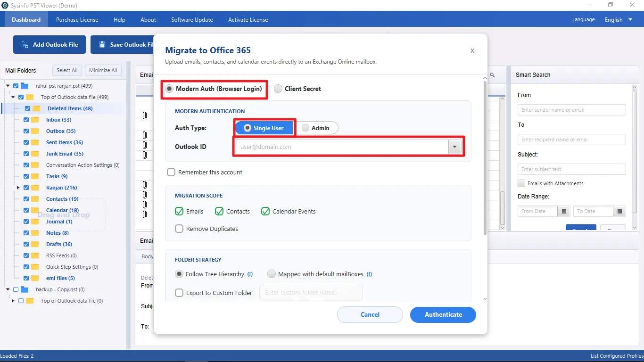This screenshot has width=644, height=362.
Task: Click the folder icon for Inbox (33)
Action: pos(35,120)
